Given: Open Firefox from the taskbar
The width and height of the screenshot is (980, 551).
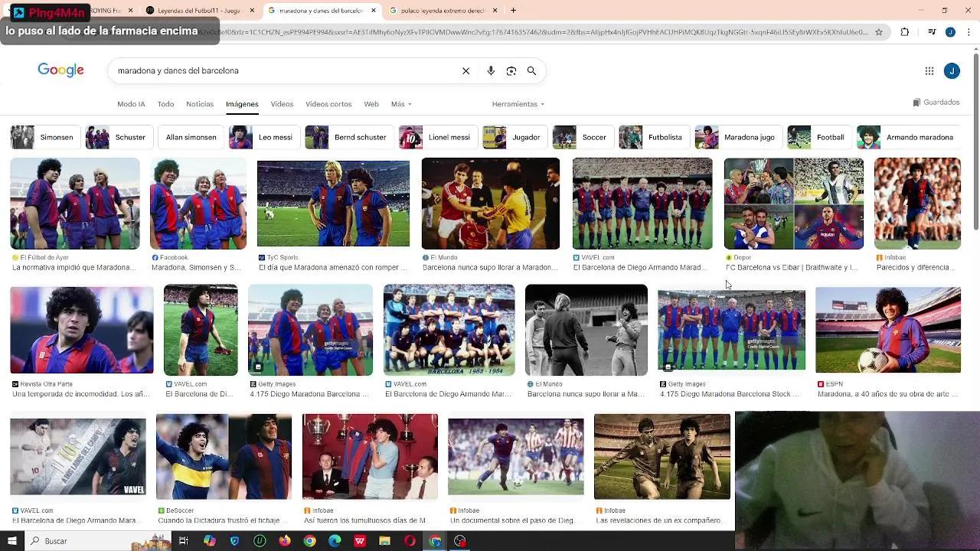Looking at the screenshot, I should (285, 541).
